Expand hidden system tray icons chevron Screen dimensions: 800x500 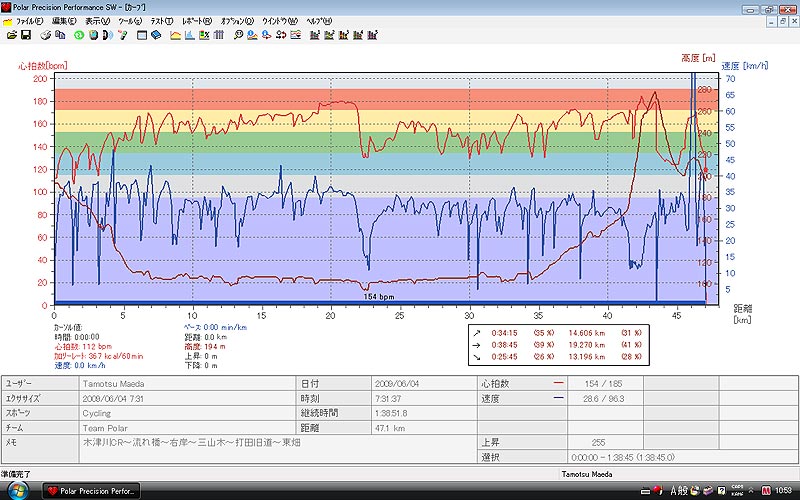(x=751, y=490)
